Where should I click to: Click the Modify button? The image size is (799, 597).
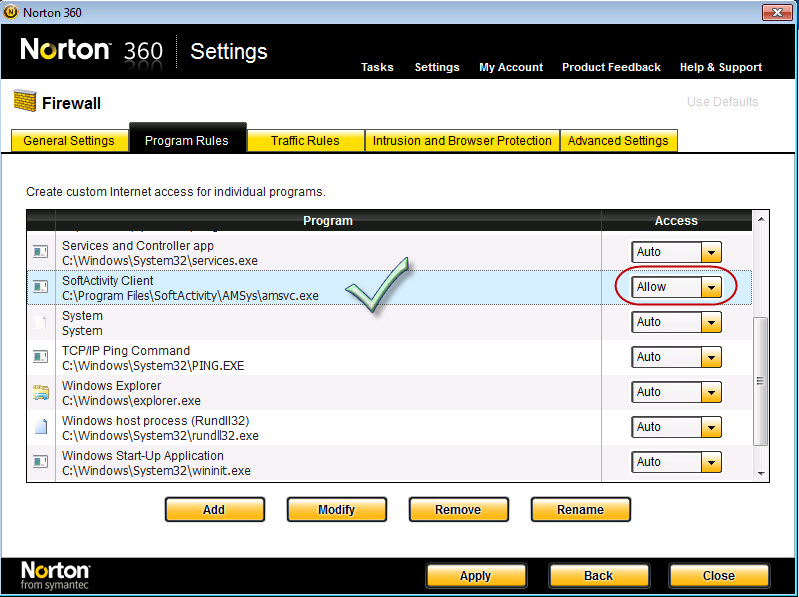[336, 509]
